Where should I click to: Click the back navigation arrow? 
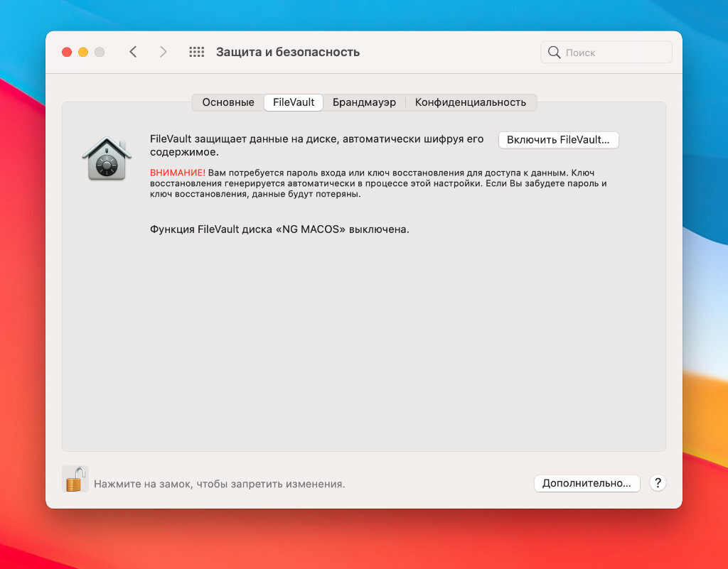pos(133,52)
